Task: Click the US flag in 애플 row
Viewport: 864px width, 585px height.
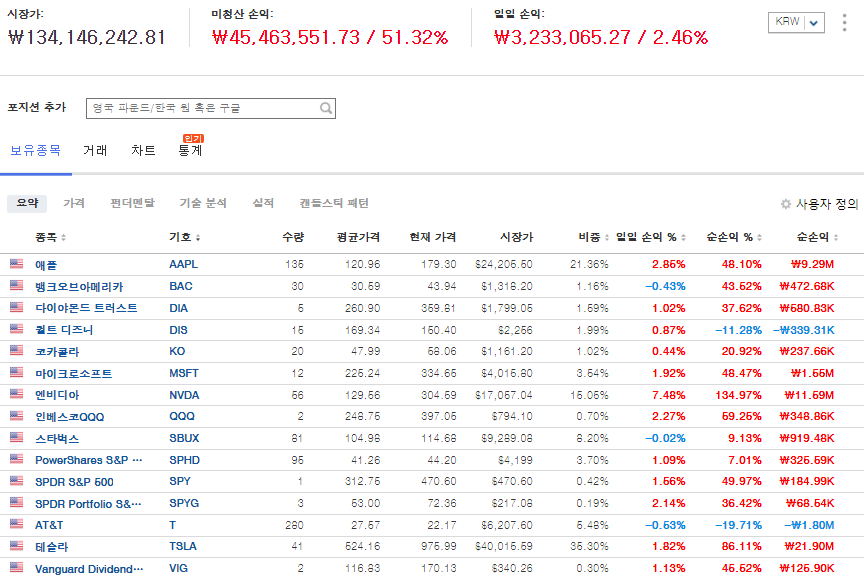Action: pos(17,263)
